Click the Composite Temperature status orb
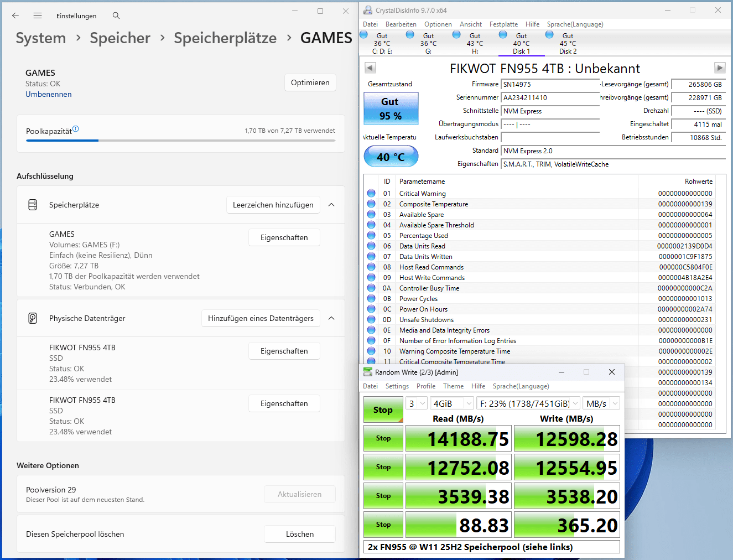This screenshot has width=733, height=560. [371, 204]
